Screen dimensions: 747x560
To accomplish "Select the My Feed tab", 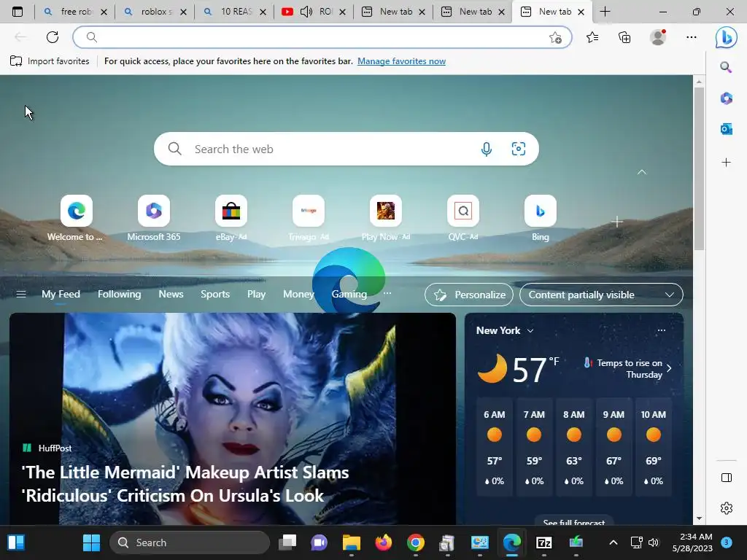I will [x=61, y=295].
